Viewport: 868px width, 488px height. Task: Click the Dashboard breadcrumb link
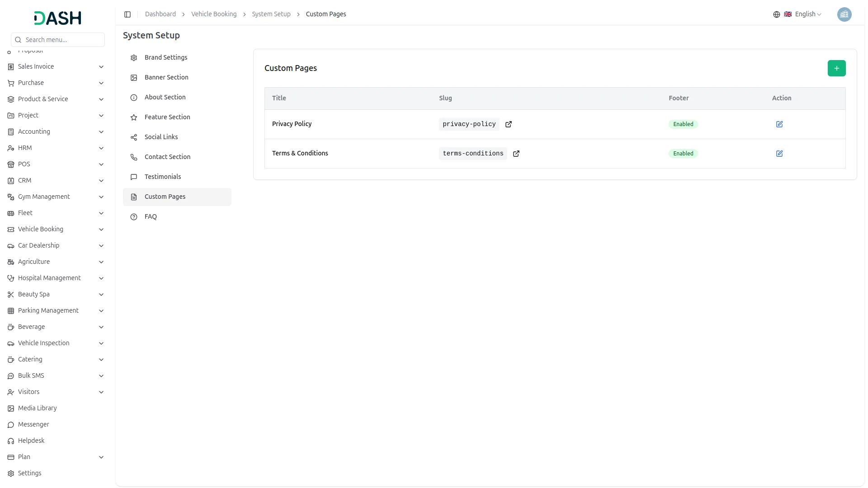(160, 14)
